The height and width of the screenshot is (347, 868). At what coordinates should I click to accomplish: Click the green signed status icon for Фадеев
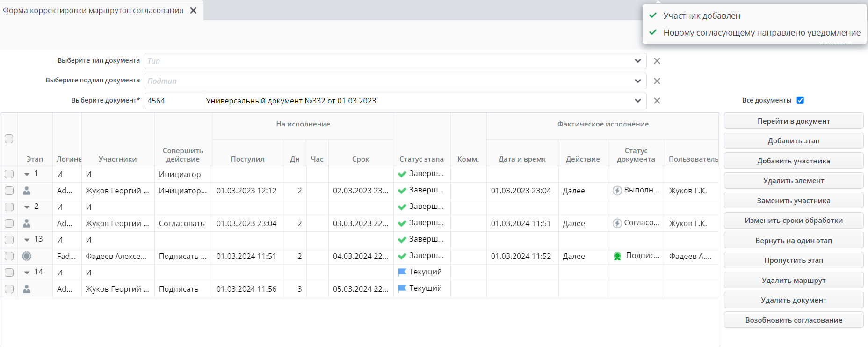(x=617, y=256)
